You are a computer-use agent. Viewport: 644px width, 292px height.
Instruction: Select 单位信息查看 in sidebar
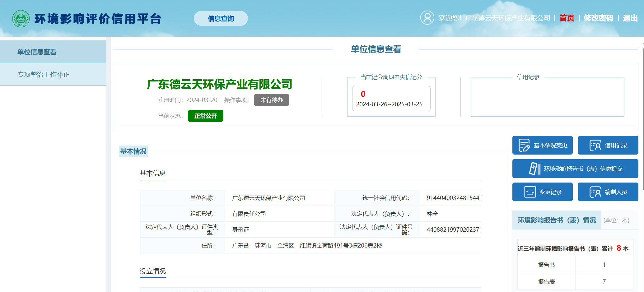pyautogui.click(x=53, y=52)
